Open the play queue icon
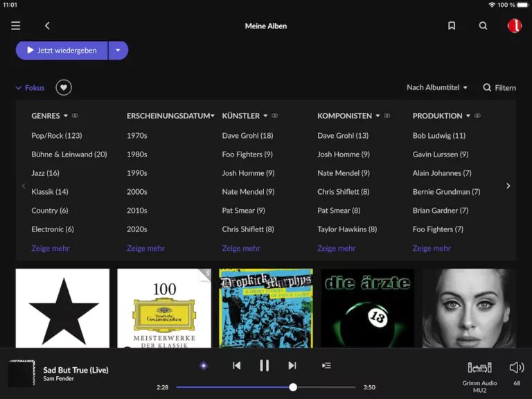Screen dimensions: 532x399 pos(327,366)
